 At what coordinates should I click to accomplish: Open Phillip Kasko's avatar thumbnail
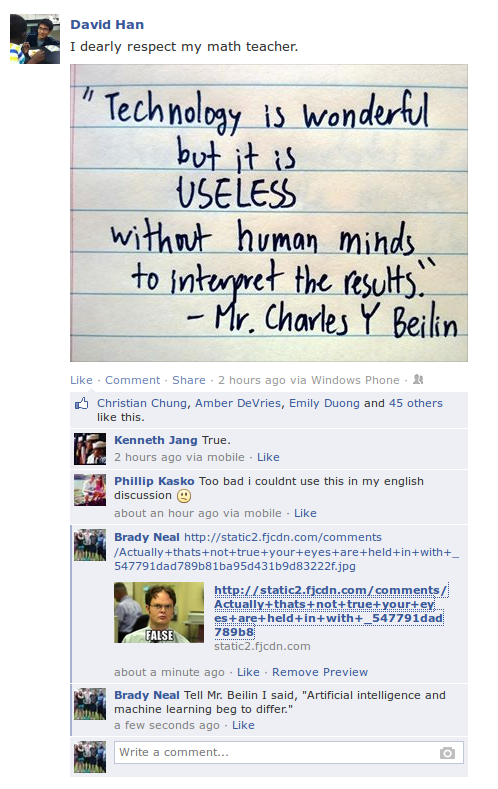point(90,490)
